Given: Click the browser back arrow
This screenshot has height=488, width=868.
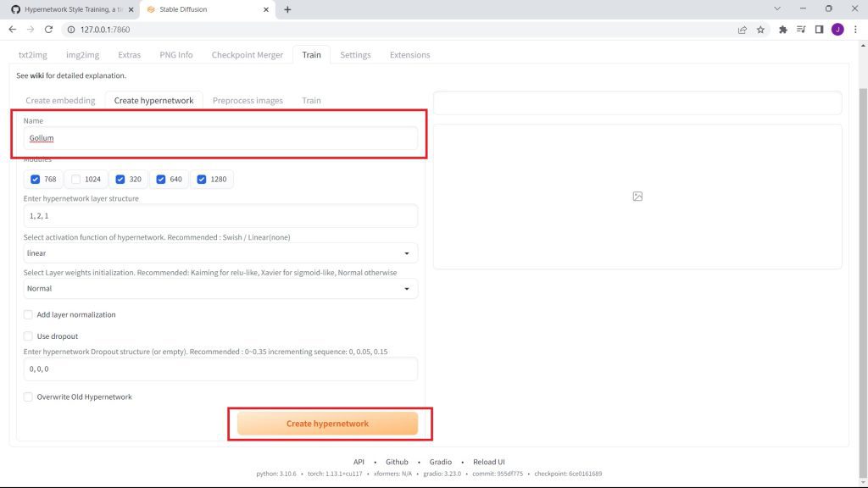Looking at the screenshot, I should click(12, 29).
